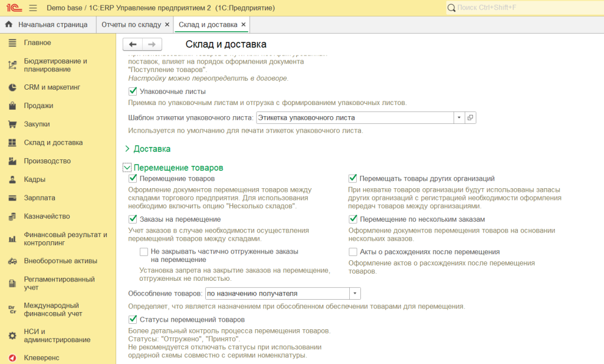Viewport: 604px width, 364px height.
Task: Click the Зарплата card icon
Action: [x=12, y=198]
